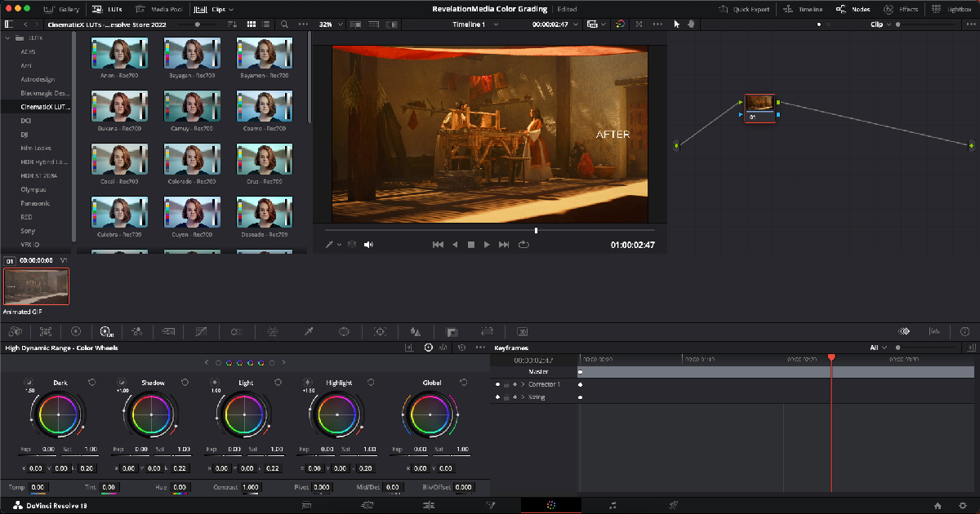
Task: Expand the Corrector 1 keyframe track
Action: (523, 384)
